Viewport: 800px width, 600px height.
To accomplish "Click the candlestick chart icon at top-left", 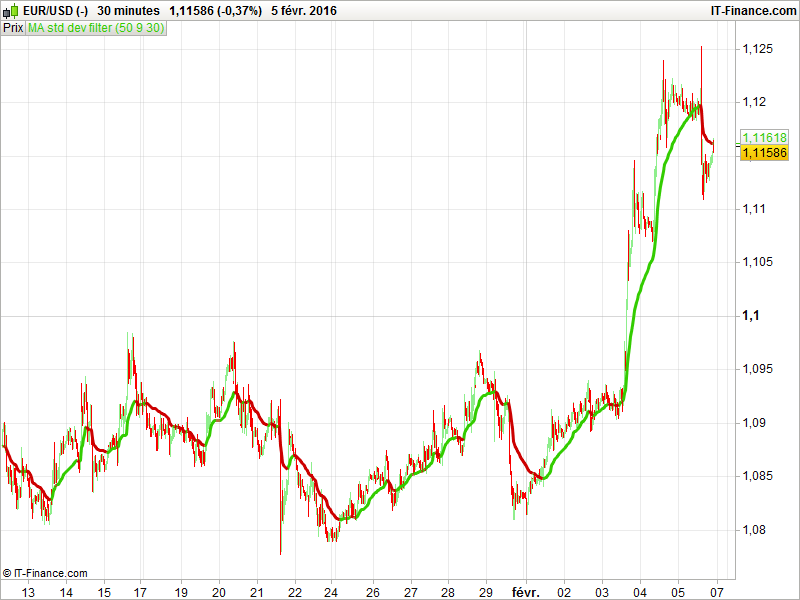I will pyautogui.click(x=12, y=11).
